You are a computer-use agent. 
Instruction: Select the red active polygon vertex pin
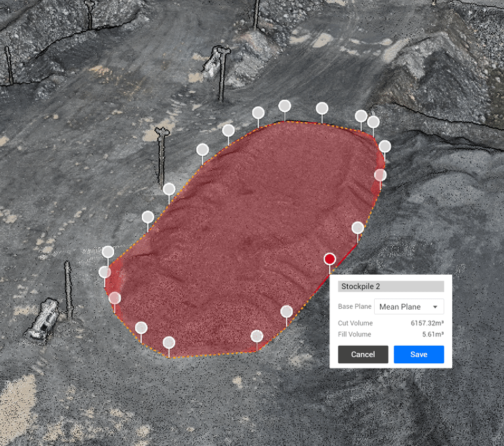(330, 259)
